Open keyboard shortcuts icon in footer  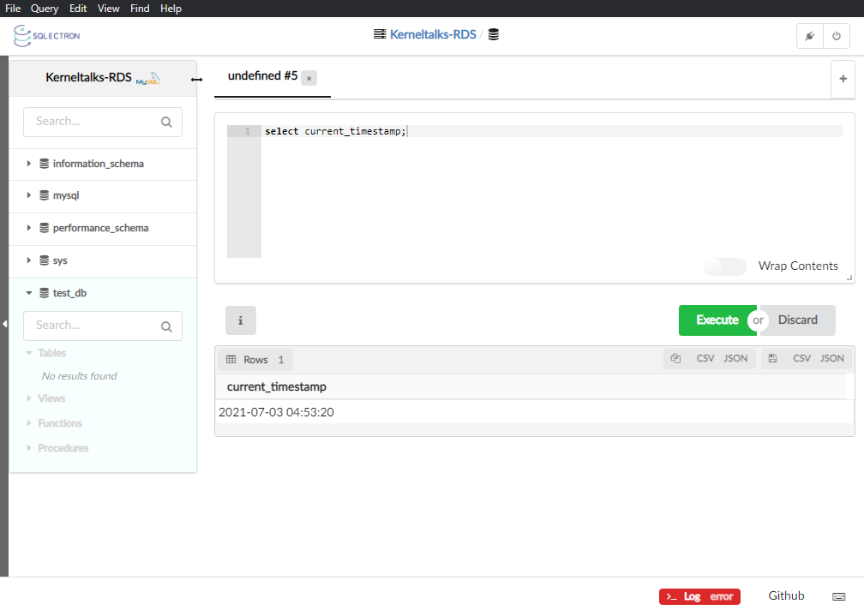click(838, 596)
